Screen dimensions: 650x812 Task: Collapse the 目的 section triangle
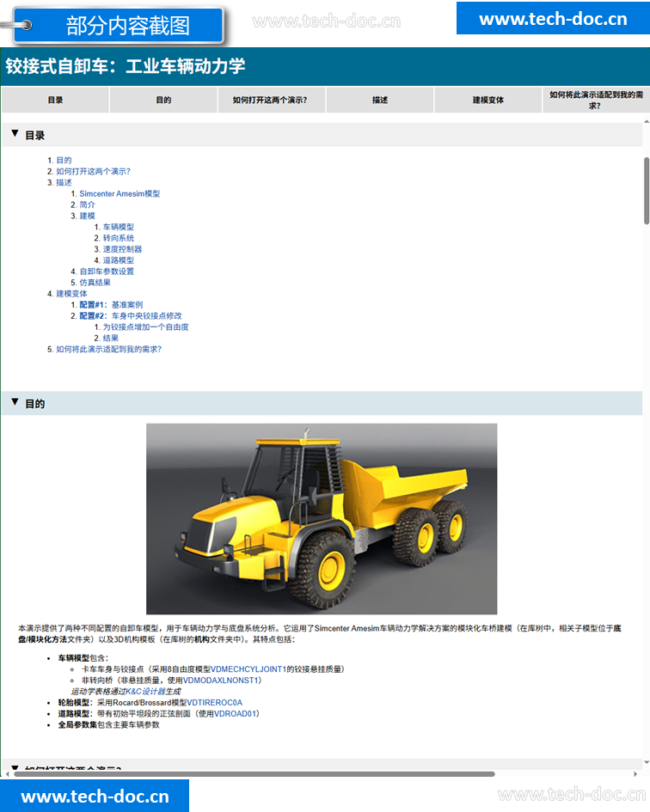click(x=15, y=402)
